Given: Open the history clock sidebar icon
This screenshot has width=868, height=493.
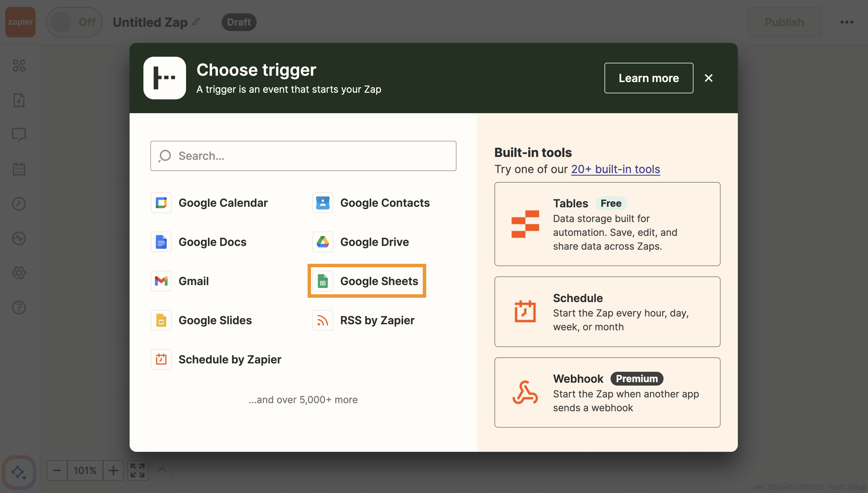Looking at the screenshot, I should [x=19, y=204].
